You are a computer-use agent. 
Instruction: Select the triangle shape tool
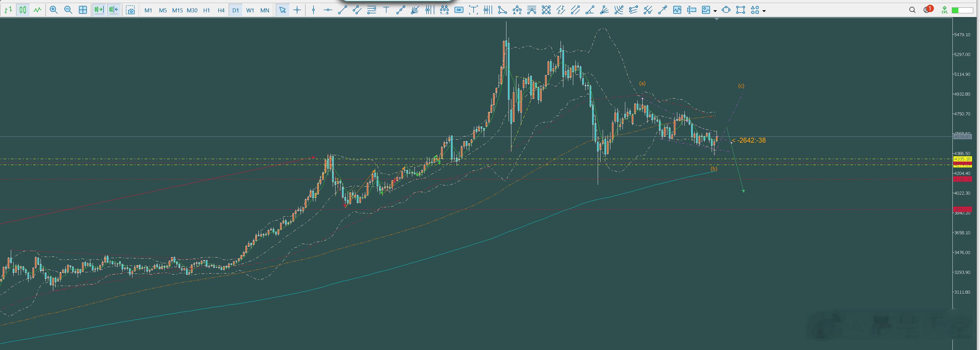pos(502,10)
